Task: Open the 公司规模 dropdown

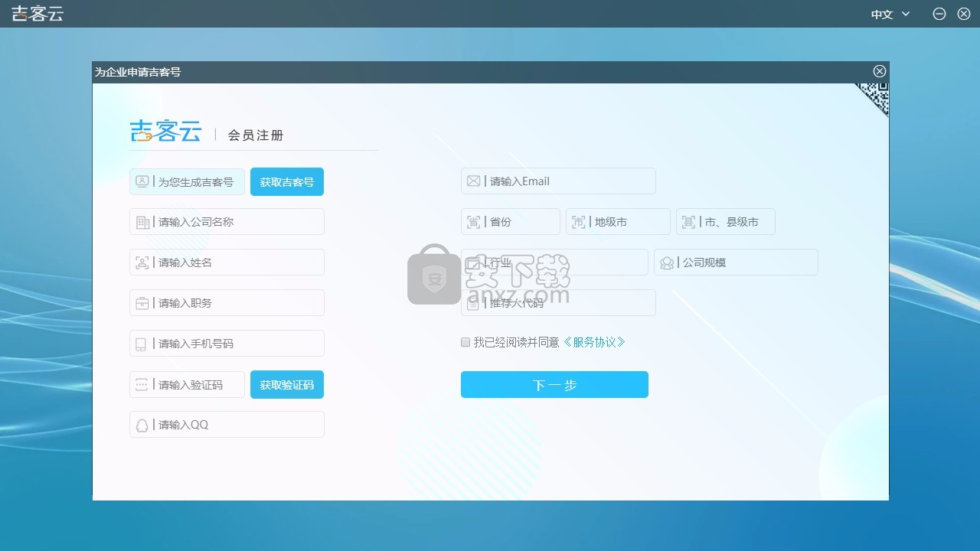Action: tap(736, 262)
